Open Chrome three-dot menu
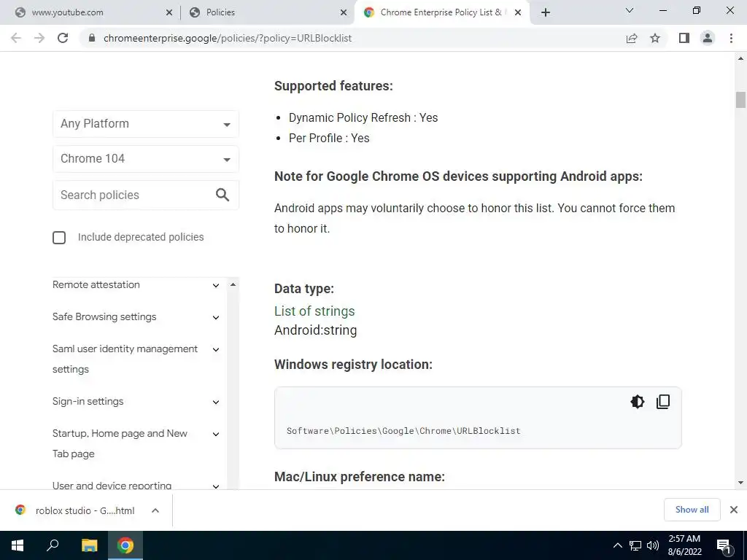Screen dimensions: 747x560 click(x=731, y=38)
